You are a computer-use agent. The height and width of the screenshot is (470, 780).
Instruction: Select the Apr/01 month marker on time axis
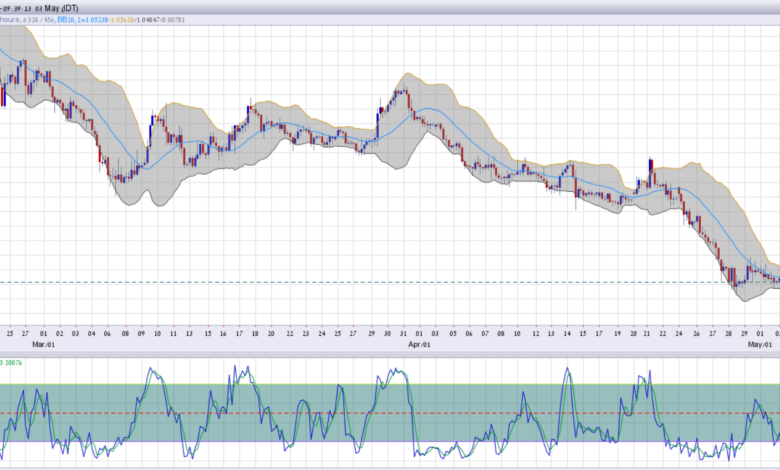(x=419, y=344)
